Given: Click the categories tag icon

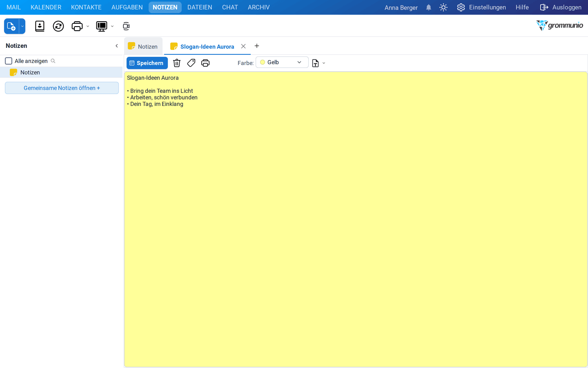Looking at the screenshot, I should [191, 63].
